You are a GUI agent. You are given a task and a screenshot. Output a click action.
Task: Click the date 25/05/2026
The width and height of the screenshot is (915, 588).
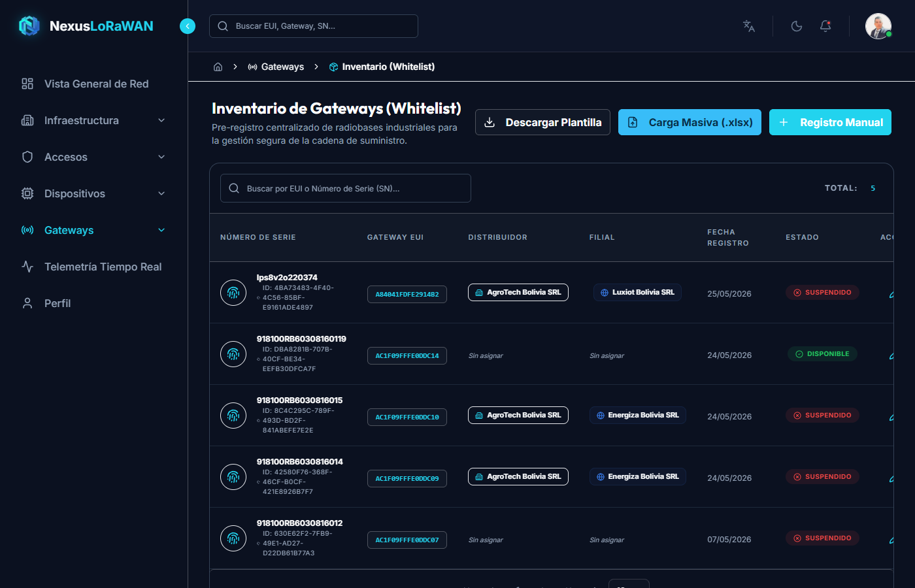(x=729, y=294)
